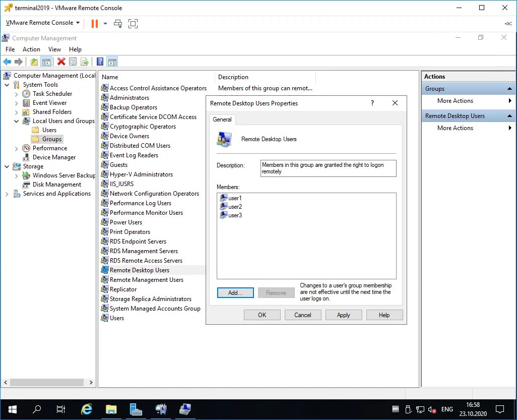Open the notification center icon

(x=500, y=409)
